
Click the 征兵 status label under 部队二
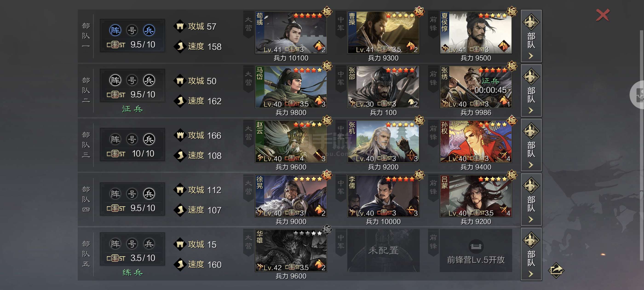(132, 109)
